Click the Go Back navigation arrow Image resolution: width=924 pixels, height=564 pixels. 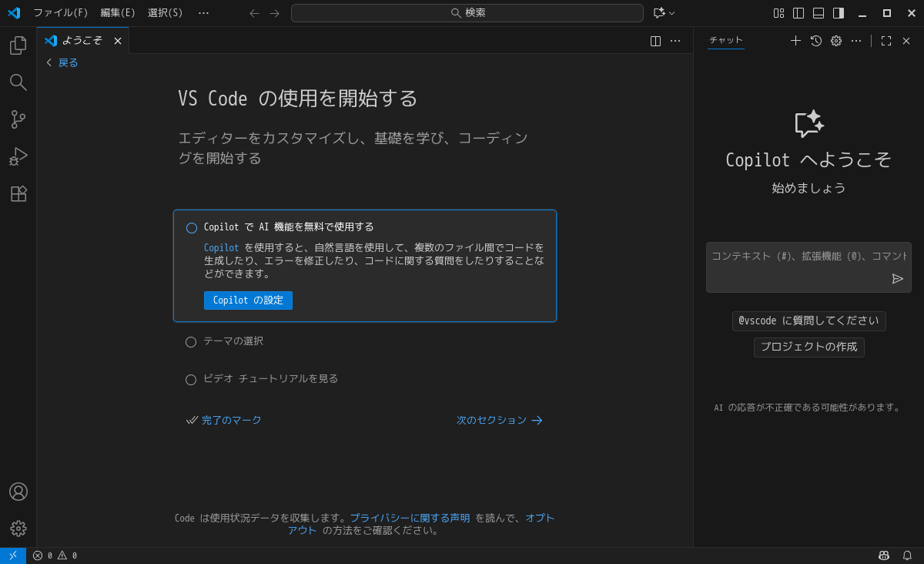[x=255, y=13]
